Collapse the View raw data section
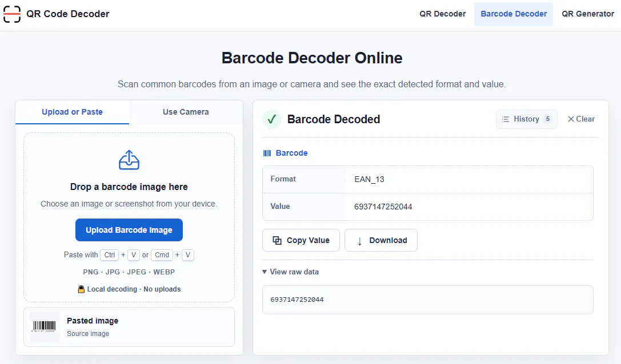 pyautogui.click(x=290, y=272)
